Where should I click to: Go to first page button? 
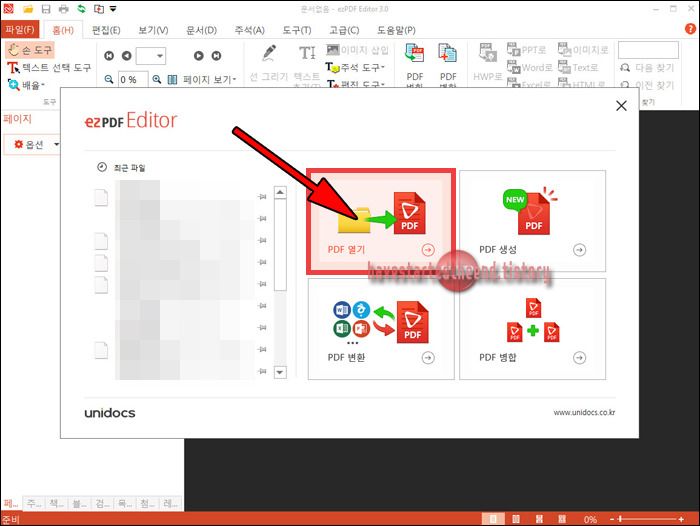tap(109, 56)
